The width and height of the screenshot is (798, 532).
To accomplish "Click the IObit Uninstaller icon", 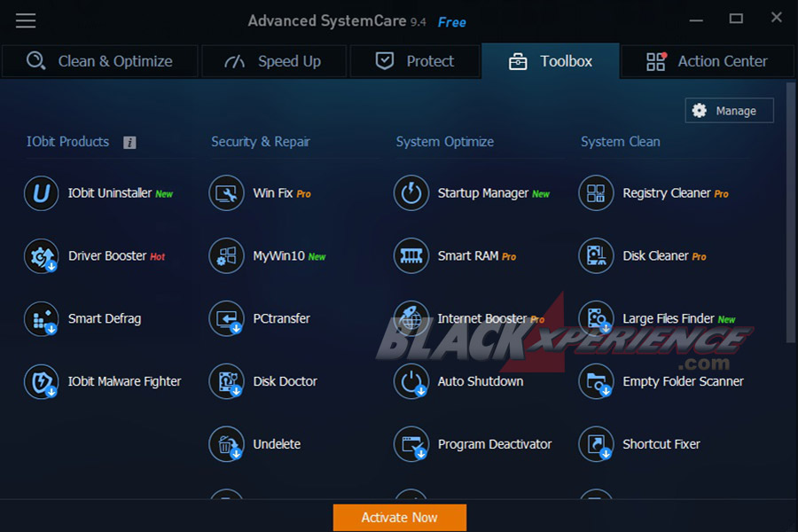I will 41,193.
